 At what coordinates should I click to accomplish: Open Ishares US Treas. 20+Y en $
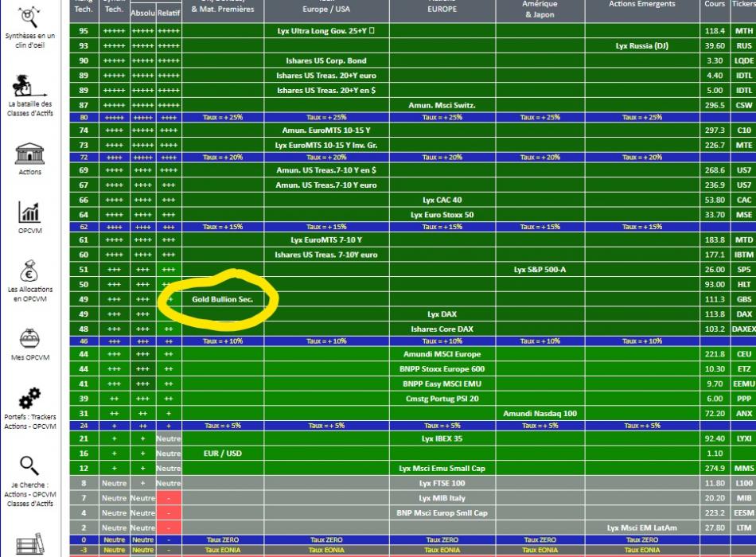326,91
